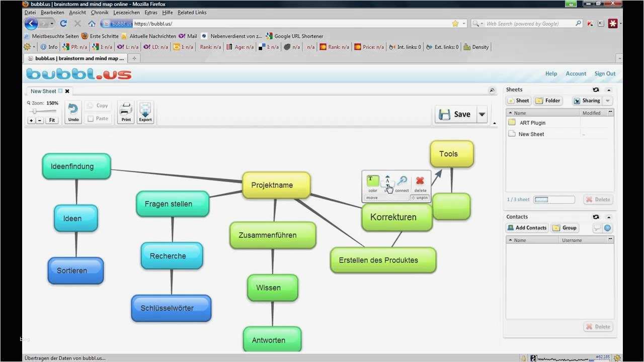Click the Export icon
The width and height of the screenshot is (644, 362).
coord(145,112)
